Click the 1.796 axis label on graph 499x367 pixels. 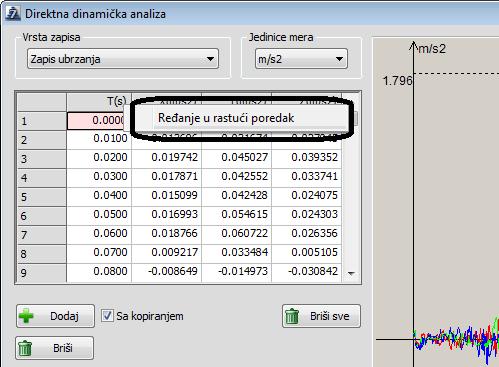[397, 81]
